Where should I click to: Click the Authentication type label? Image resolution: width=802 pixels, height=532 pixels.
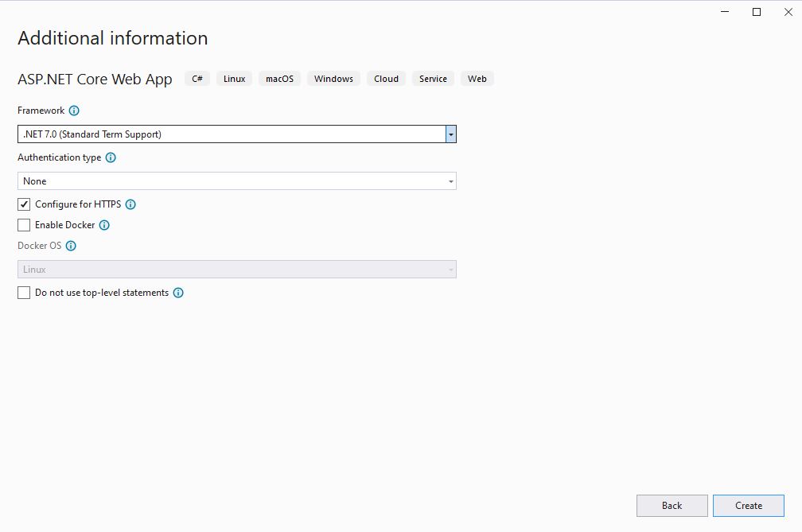coord(60,157)
